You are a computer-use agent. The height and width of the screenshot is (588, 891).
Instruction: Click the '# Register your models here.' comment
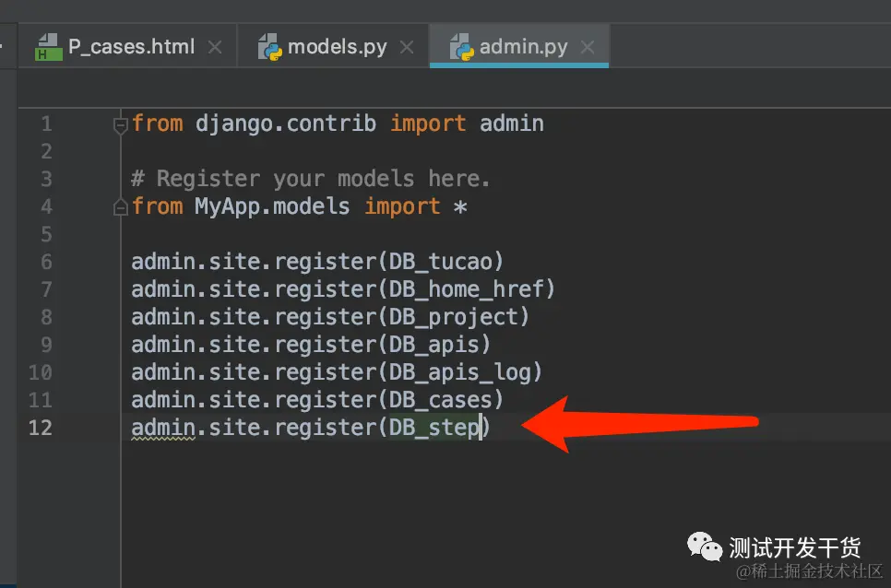pyautogui.click(x=310, y=179)
